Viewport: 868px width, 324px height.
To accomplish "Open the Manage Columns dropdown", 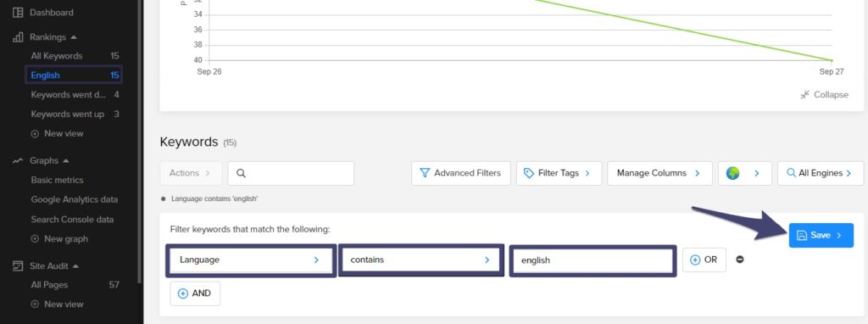I will point(659,173).
